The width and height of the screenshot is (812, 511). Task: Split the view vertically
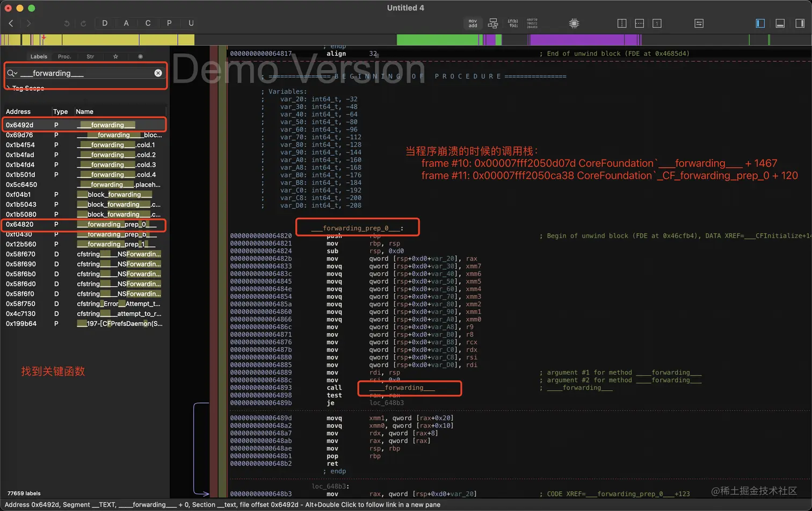coord(622,24)
